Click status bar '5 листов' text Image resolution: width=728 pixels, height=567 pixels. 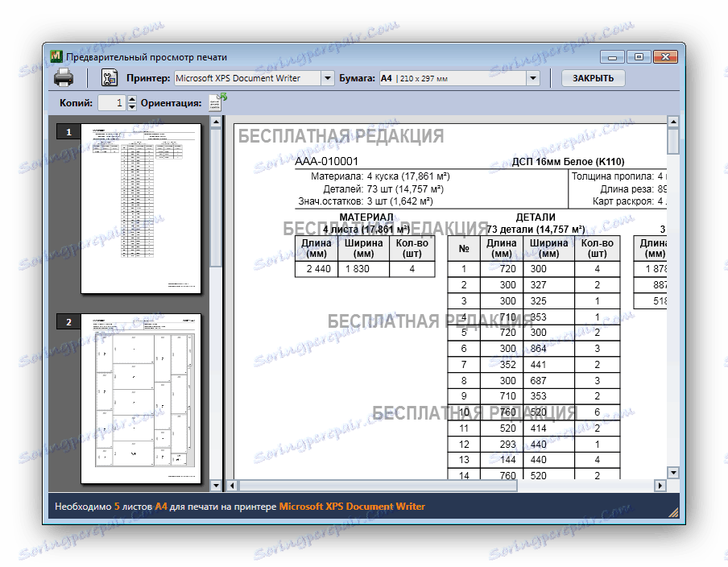point(133,507)
